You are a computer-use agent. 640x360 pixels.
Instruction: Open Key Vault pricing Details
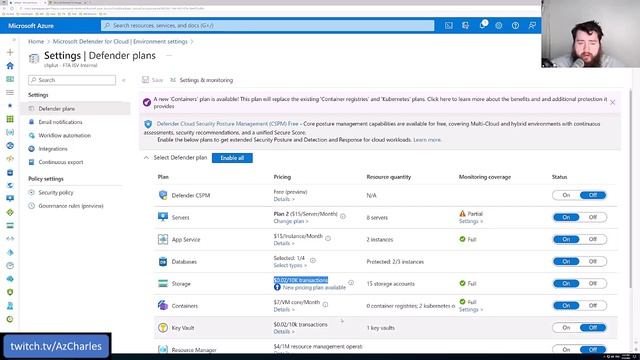(x=284, y=331)
